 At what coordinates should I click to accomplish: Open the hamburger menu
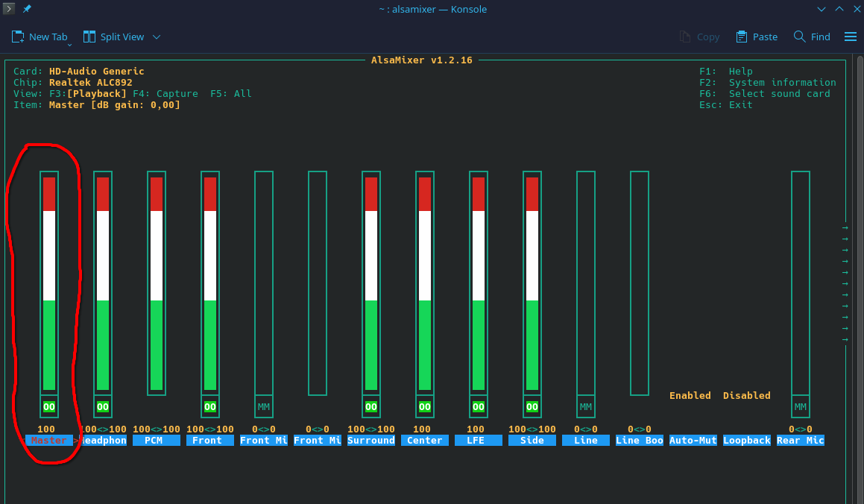(x=851, y=37)
